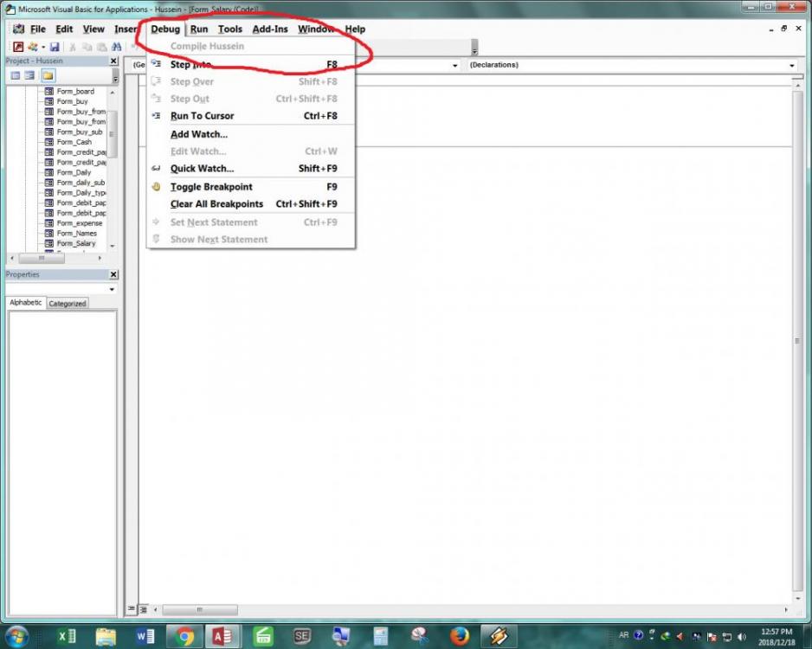Switch to the Categorized properties tab

(68, 304)
